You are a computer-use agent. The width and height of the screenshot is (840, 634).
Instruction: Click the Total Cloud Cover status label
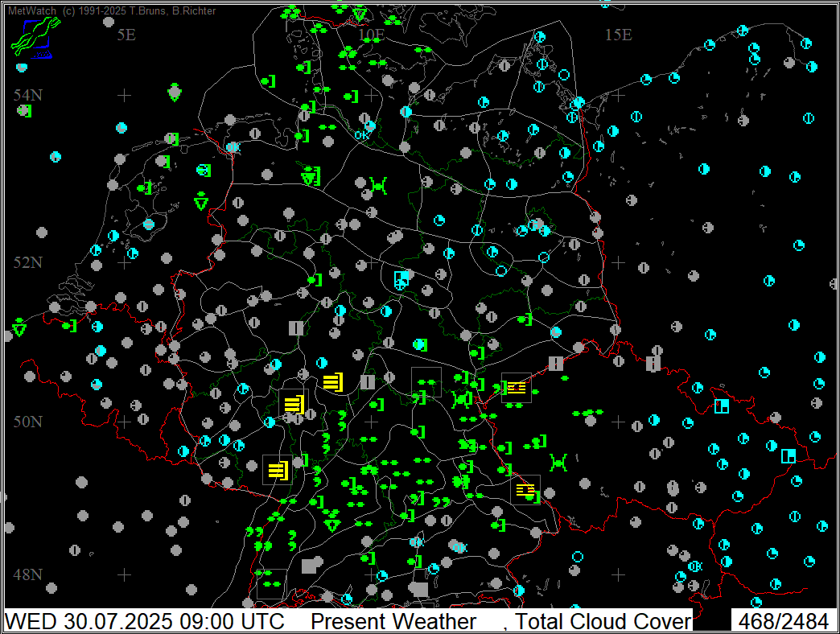[x=603, y=622]
